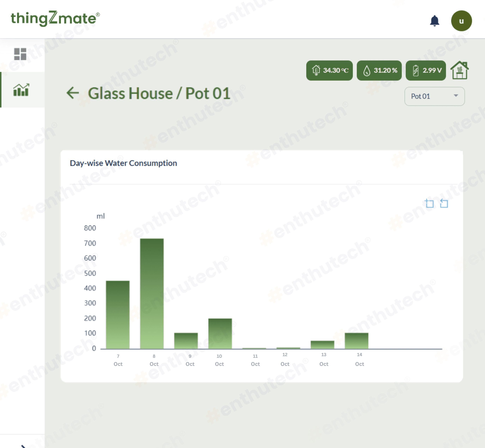Click the thingZmate logo
Image resolution: width=485 pixels, height=448 pixels.
pyautogui.click(x=55, y=18)
